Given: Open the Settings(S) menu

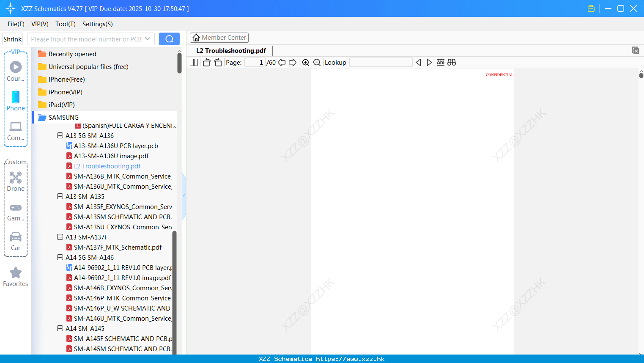Looking at the screenshot, I should tap(98, 24).
